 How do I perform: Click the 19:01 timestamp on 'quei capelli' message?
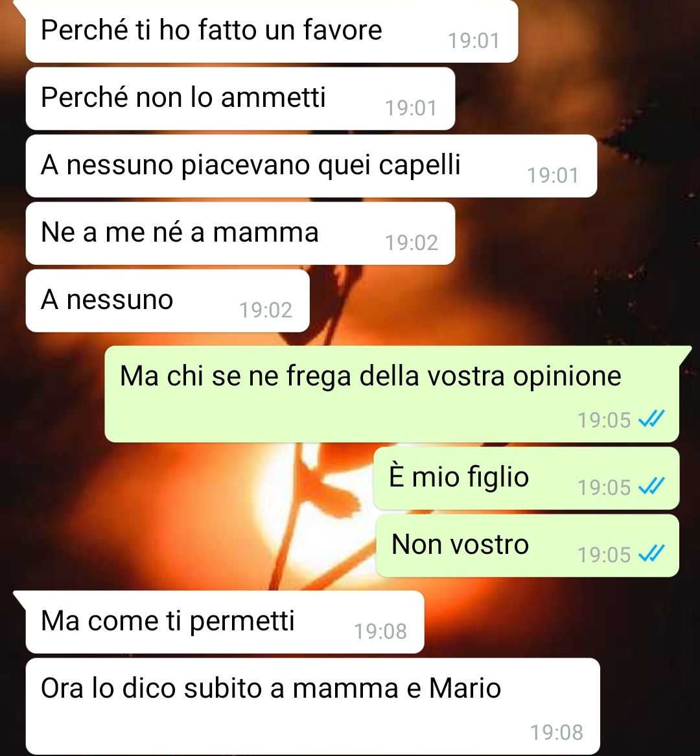point(553,175)
